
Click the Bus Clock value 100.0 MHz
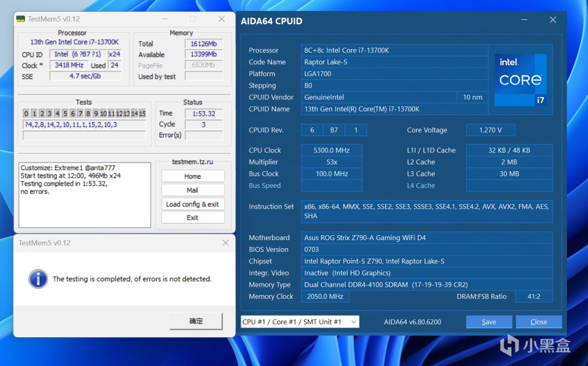[332, 174]
